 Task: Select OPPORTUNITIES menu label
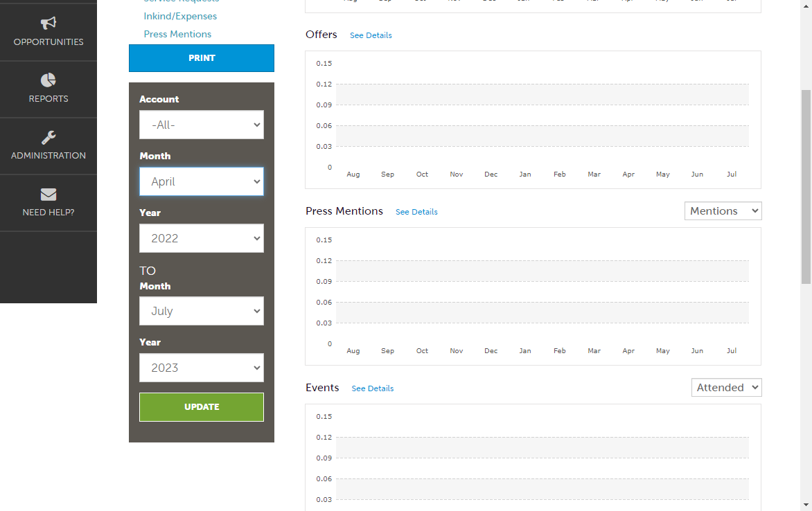[48, 42]
